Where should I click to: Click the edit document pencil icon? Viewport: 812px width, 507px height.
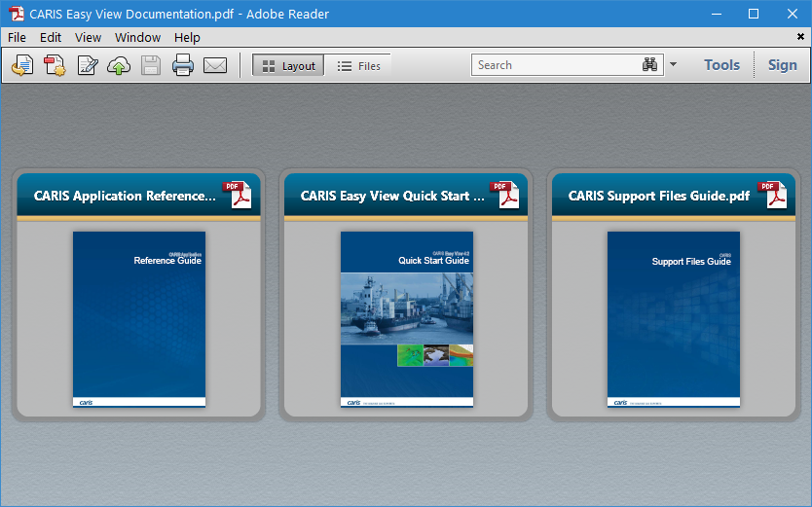pos(88,65)
